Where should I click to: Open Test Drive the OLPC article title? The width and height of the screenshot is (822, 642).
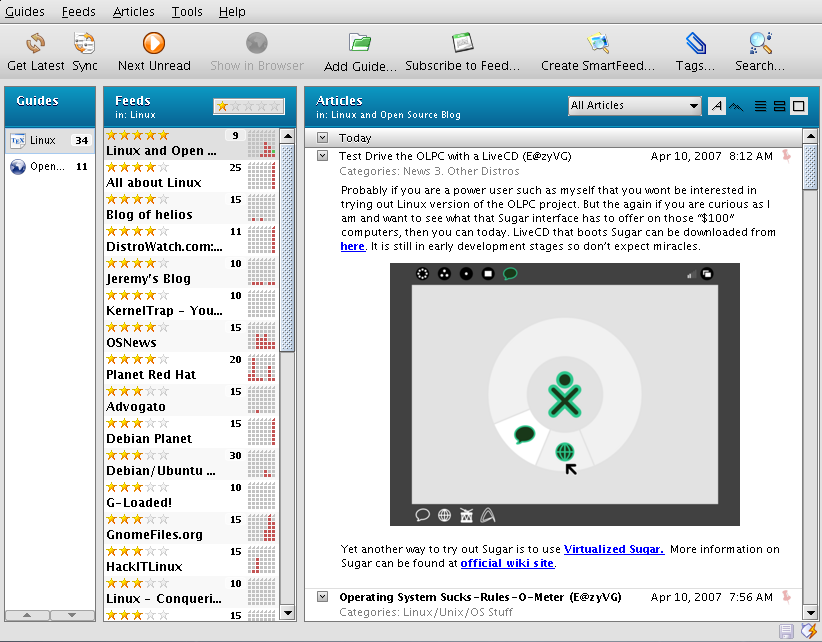455,156
